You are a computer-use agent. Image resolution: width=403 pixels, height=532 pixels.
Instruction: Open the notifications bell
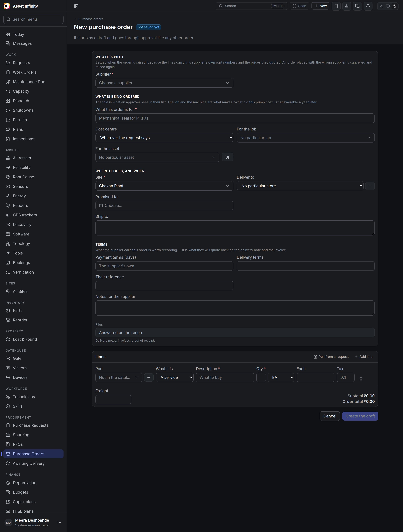[x=368, y=6]
